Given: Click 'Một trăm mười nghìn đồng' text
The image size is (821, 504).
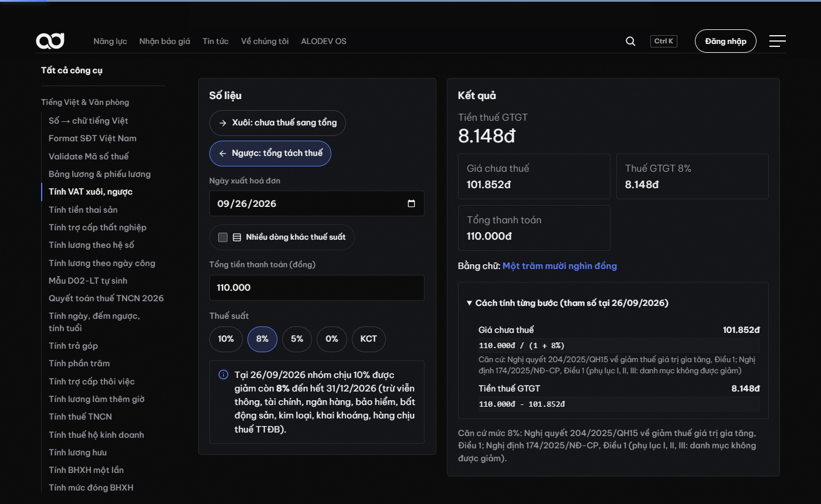Looking at the screenshot, I should (559, 266).
